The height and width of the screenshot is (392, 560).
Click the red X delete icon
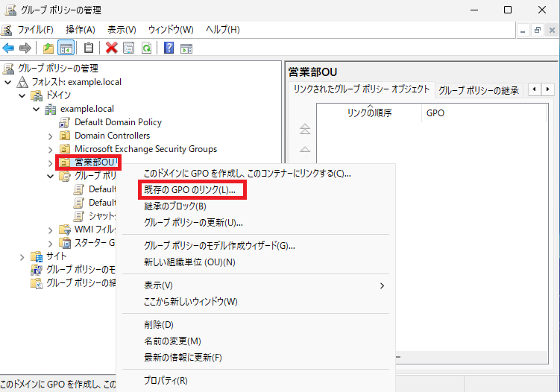(x=111, y=48)
